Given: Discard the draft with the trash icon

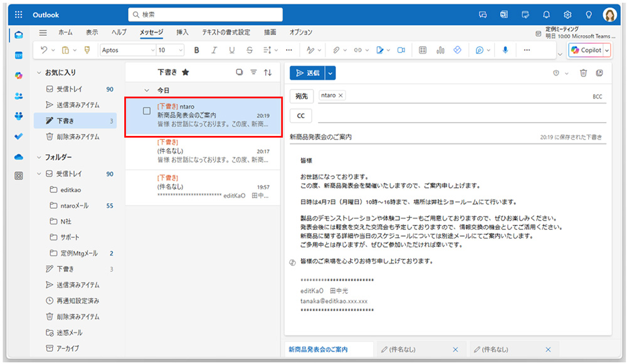Looking at the screenshot, I should point(583,73).
